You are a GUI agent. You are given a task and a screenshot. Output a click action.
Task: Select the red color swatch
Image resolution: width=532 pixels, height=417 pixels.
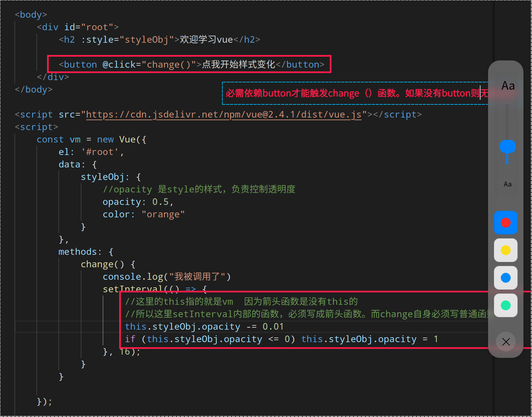(505, 223)
